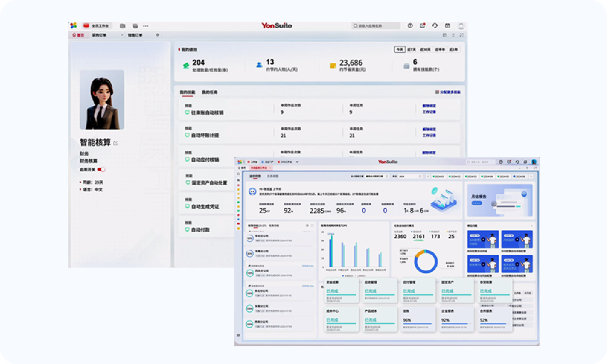This screenshot has height=364, width=607.
Task: Click the robot assistant avatar in front window
Action: point(252,192)
